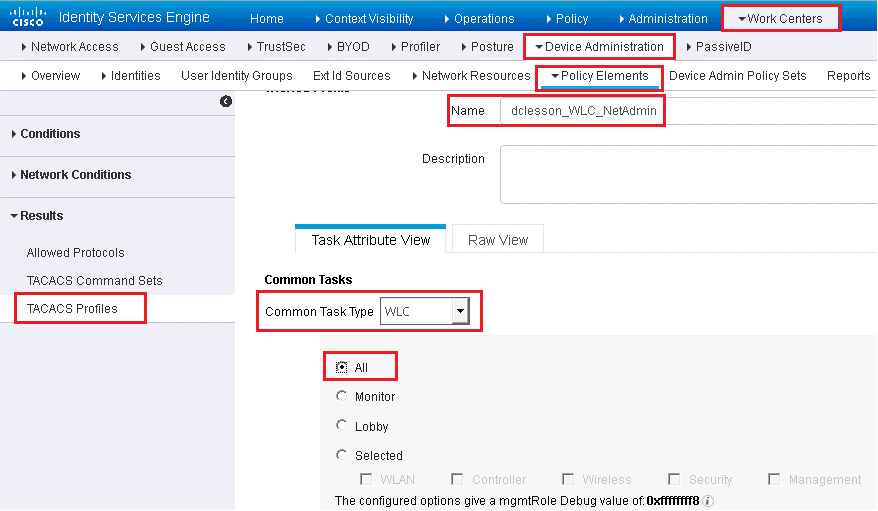Viewport: 878px width, 511px height.
Task: Expand the Conditions section
Action: click(x=46, y=134)
